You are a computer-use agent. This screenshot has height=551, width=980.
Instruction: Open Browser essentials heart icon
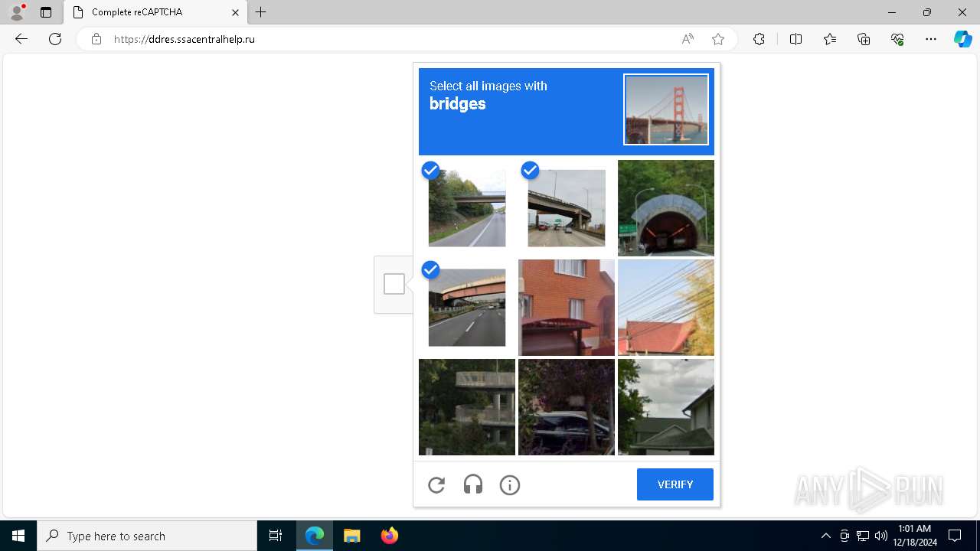pos(897,39)
